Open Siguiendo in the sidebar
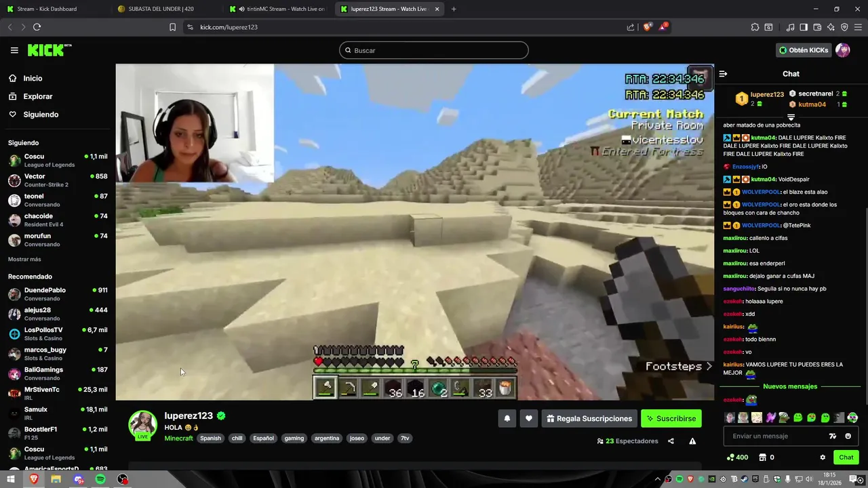This screenshot has width=868, height=488. coord(41,115)
